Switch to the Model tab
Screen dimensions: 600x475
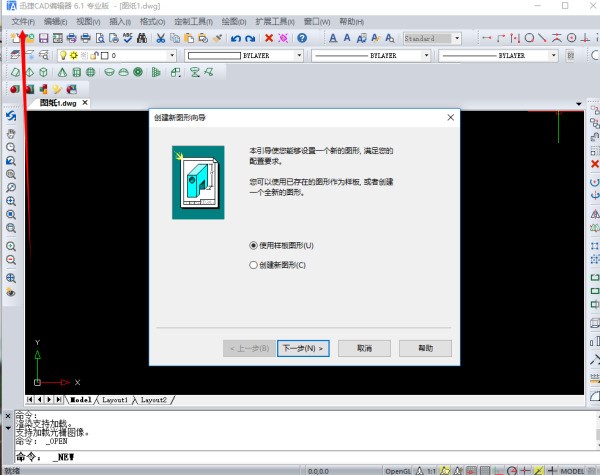81,400
